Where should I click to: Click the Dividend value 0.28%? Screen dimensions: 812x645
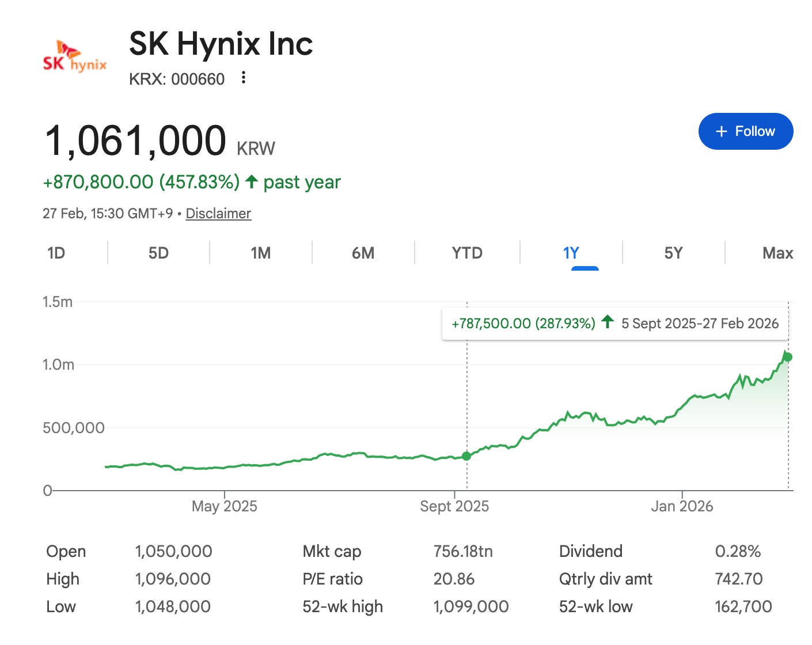[x=738, y=551]
